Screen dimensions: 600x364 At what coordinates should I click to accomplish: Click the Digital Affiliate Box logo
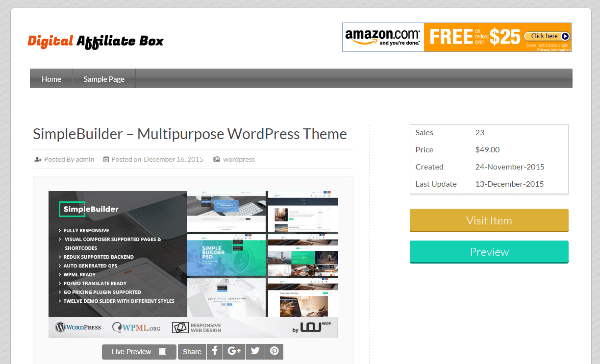(x=96, y=41)
